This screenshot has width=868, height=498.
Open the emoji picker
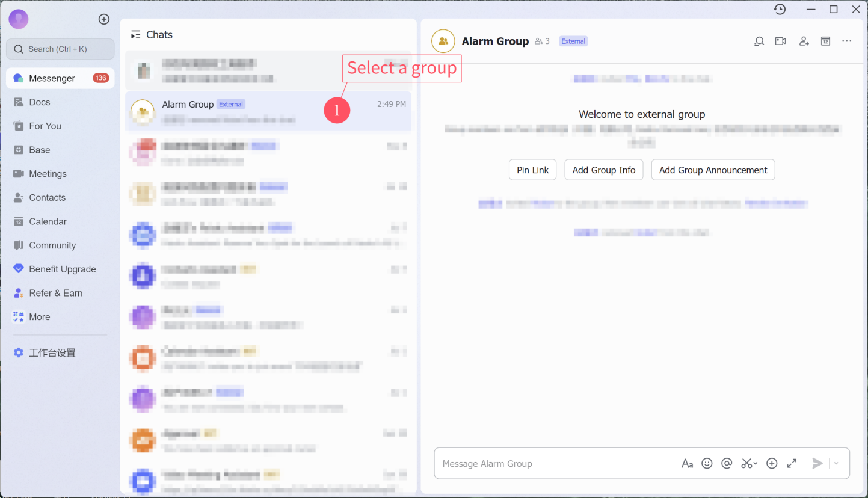pos(707,463)
